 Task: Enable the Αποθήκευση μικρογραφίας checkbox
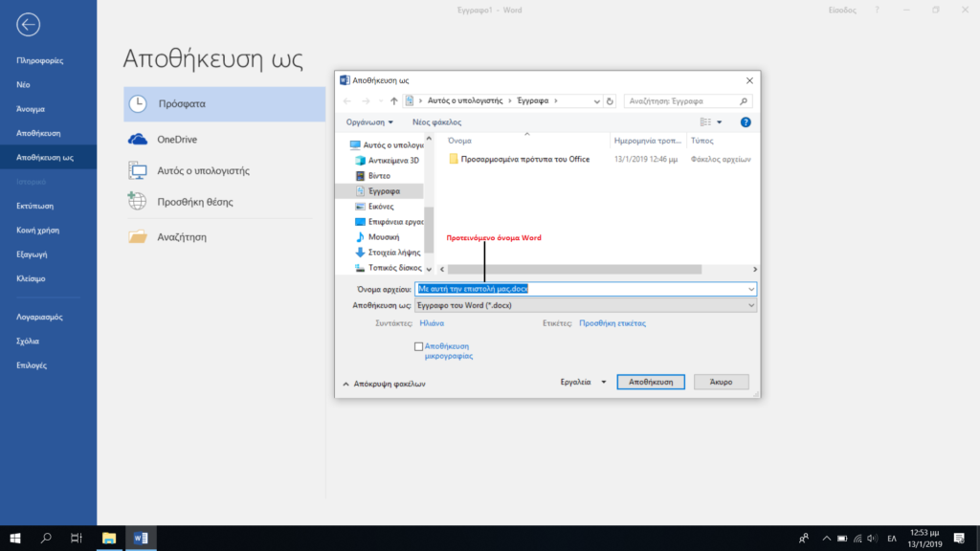pos(419,346)
